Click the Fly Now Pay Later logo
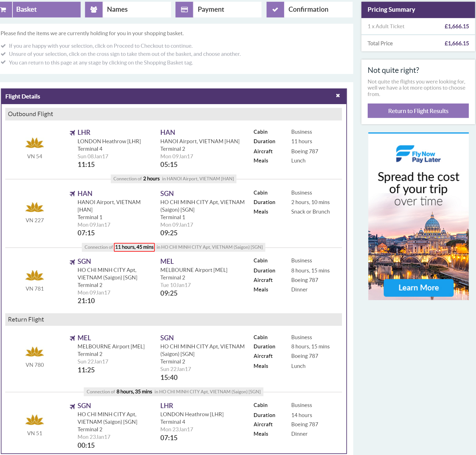Screen dimensions: 476x455 [x=418, y=154]
